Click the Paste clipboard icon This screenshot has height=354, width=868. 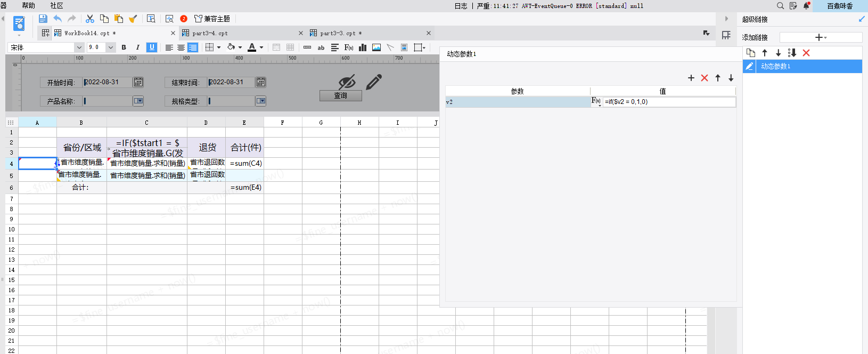point(119,19)
